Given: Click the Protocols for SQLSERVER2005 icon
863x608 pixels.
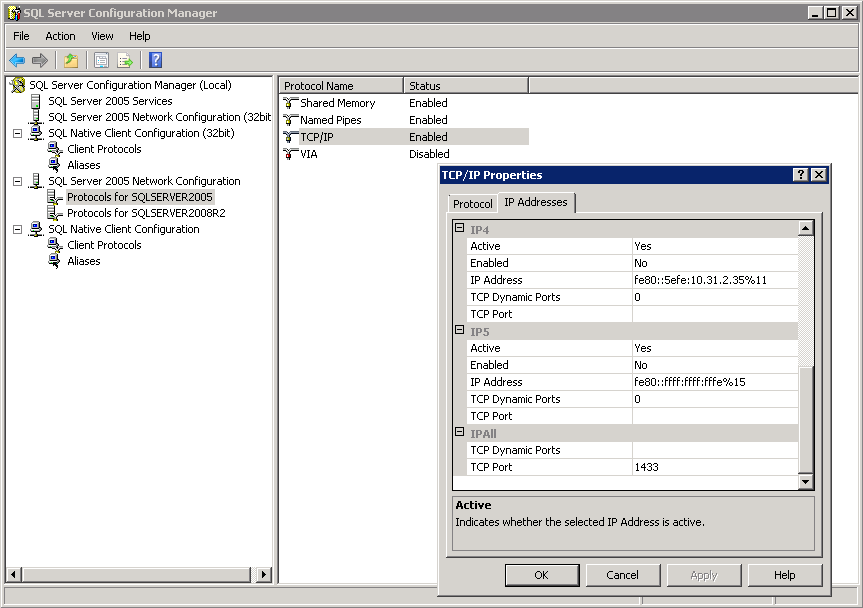Looking at the screenshot, I should coord(54,197).
